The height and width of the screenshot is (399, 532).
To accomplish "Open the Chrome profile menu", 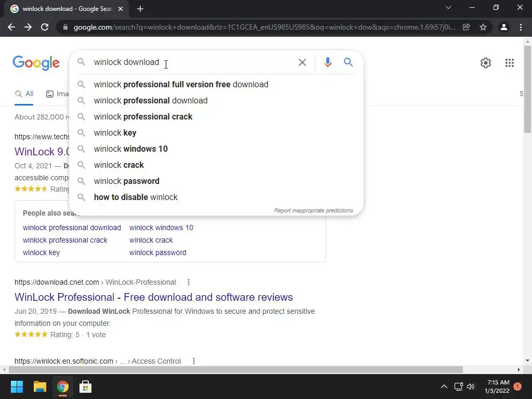I will click(504, 27).
